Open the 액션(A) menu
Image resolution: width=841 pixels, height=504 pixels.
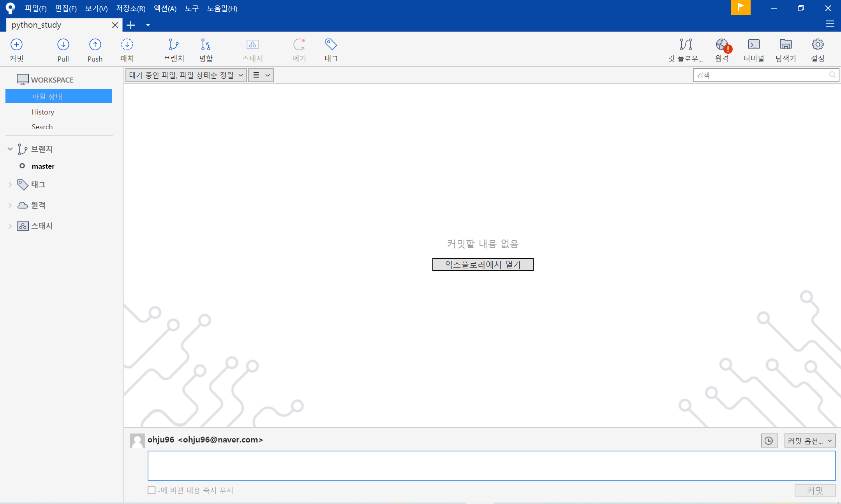point(165,8)
